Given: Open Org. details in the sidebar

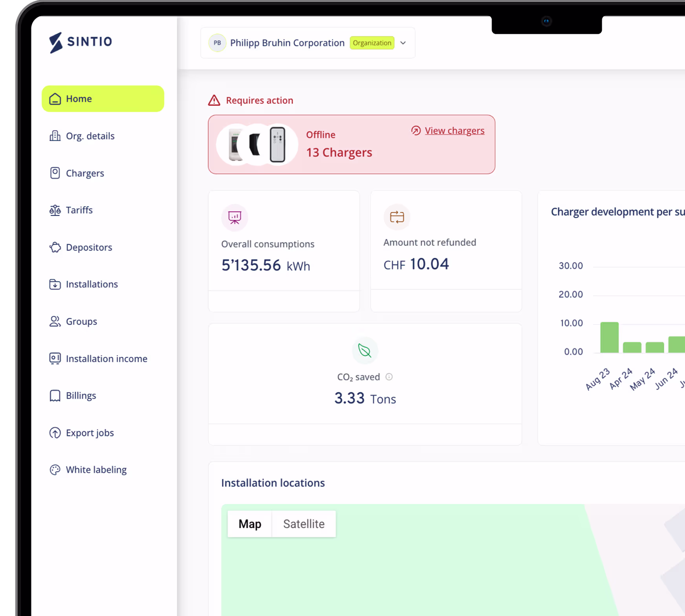Looking at the screenshot, I should (103, 136).
